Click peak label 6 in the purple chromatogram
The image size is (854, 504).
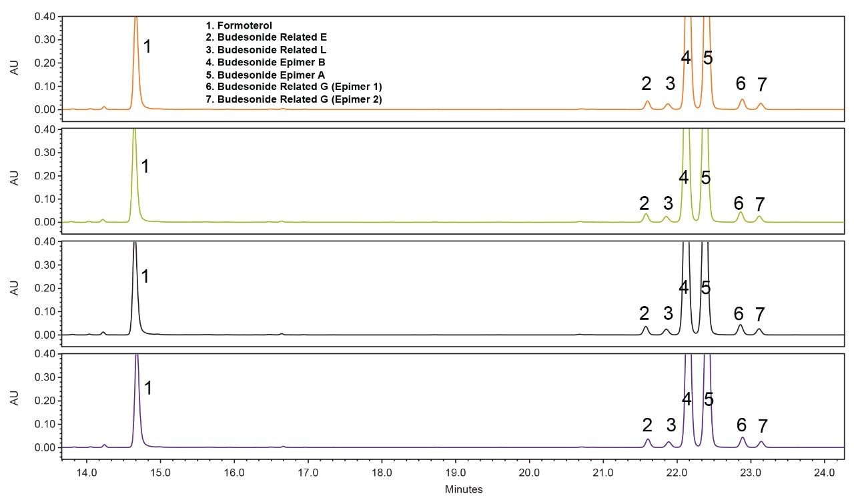(741, 425)
